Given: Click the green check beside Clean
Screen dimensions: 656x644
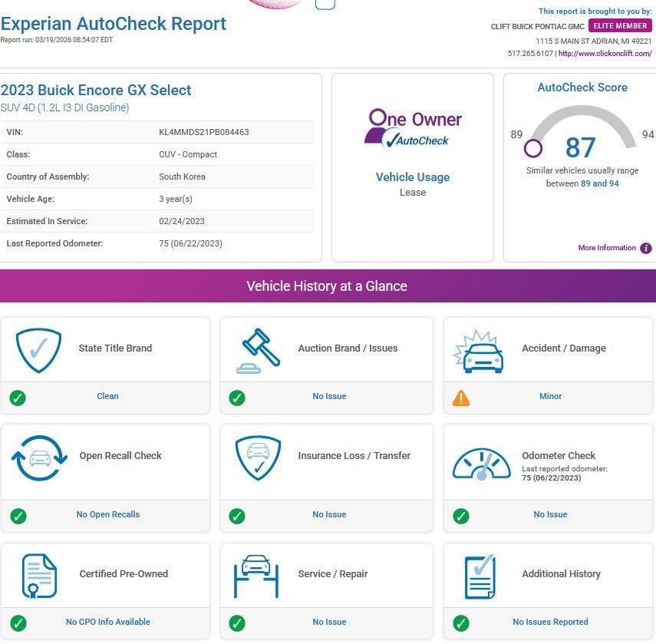Looking at the screenshot, I should click(18, 398).
